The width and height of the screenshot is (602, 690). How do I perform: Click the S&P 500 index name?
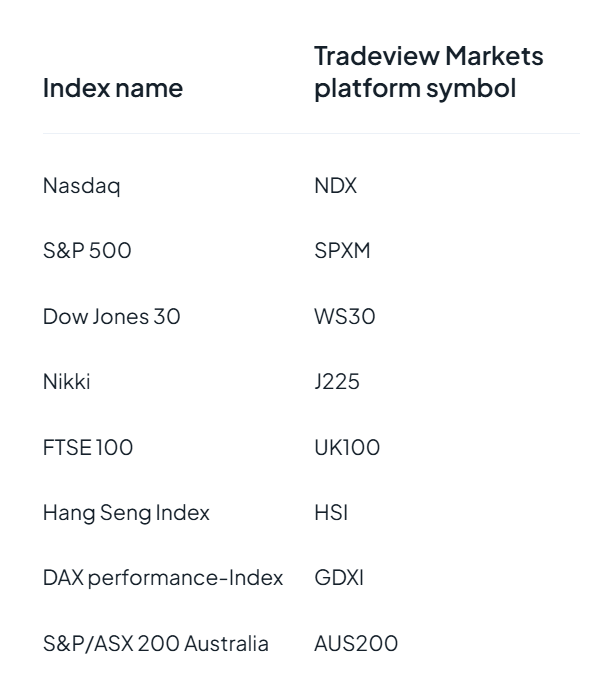87,250
